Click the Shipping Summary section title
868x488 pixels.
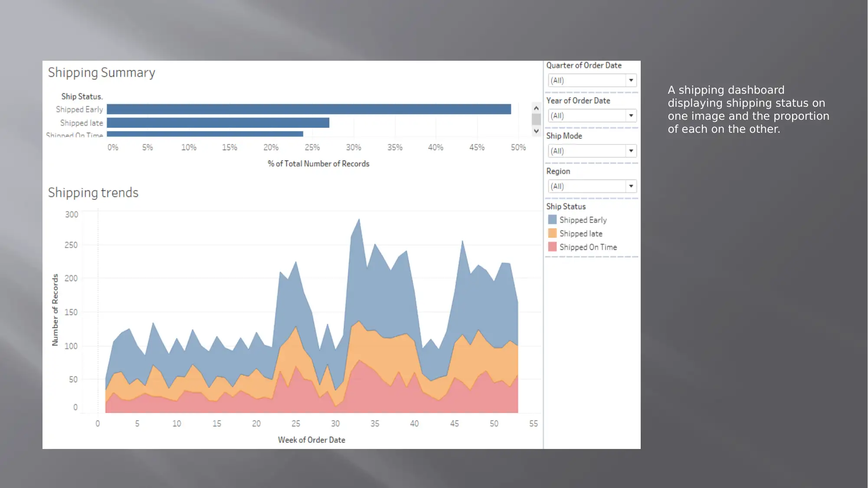pos(102,72)
